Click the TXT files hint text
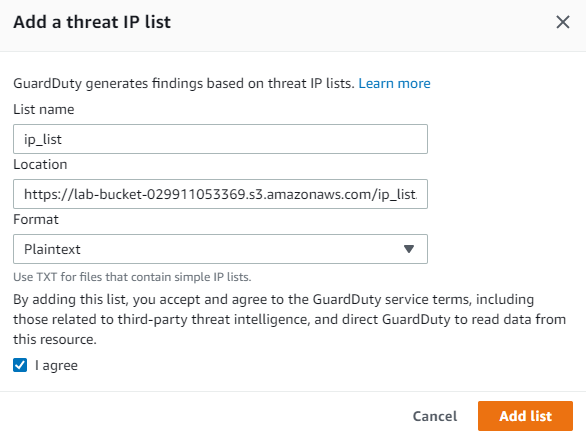Image resolution: width=586 pixels, height=440 pixels. click(x=132, y=277)
